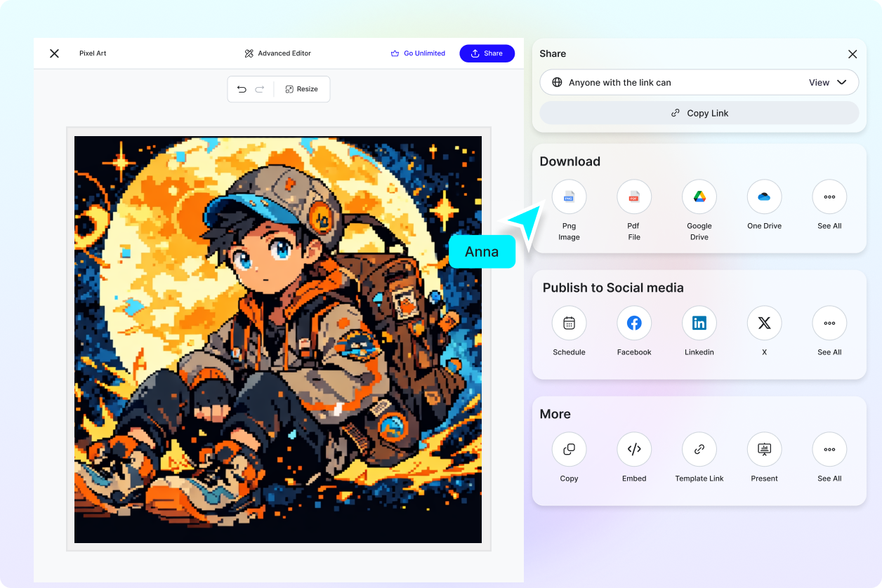The image size is (882, 588).
Task: Open the Schedule publishing option
Action: point(569,323)
